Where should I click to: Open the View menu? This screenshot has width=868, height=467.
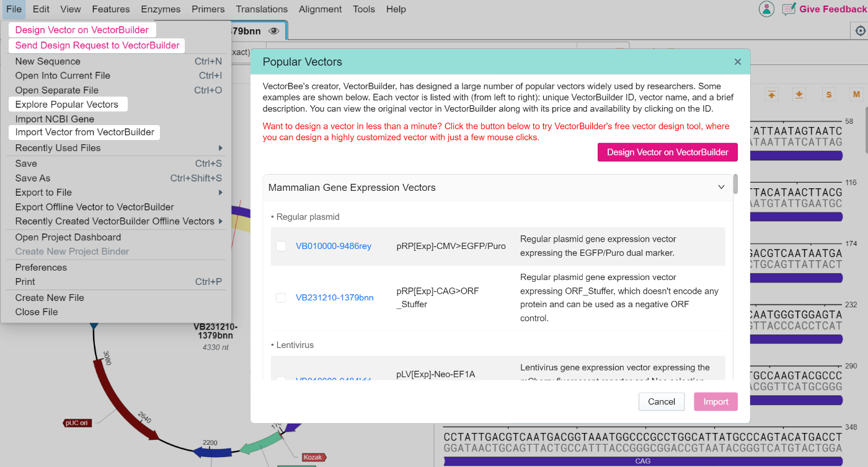[71, 9]
